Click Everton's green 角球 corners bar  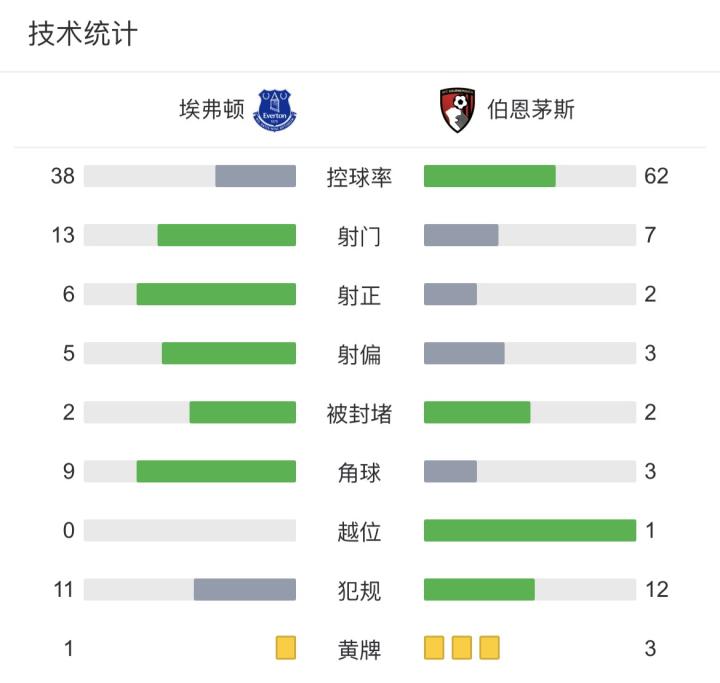[216, 471]
